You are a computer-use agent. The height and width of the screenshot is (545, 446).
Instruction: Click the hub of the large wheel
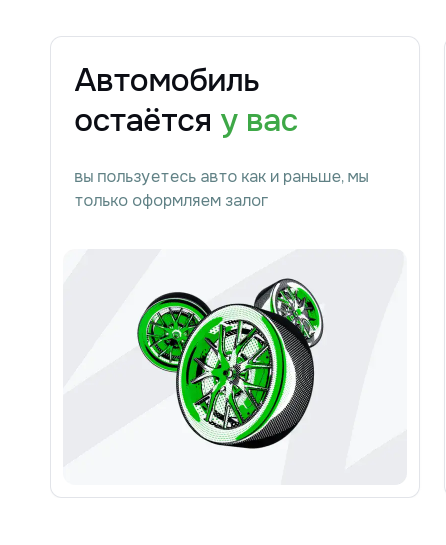click(228, 374)
